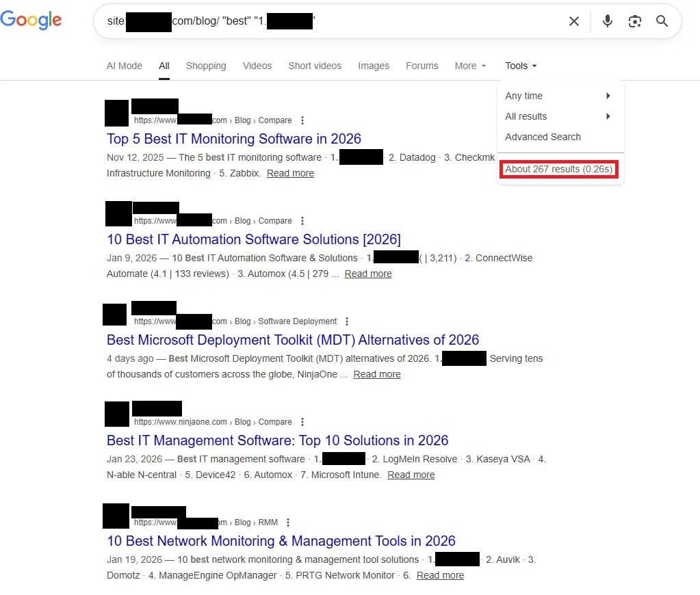Open options menu for Blog RMM result
Screen dimensions: 700x595
(288, 523)
